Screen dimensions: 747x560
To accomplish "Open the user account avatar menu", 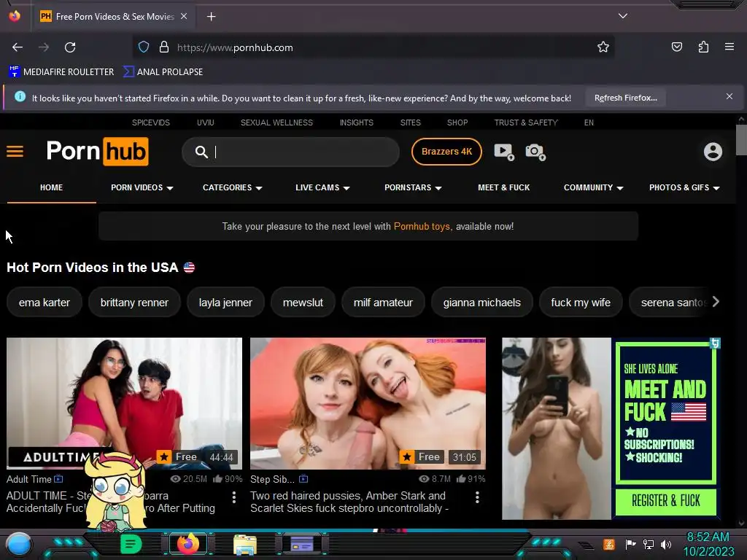I will (713, 152).
